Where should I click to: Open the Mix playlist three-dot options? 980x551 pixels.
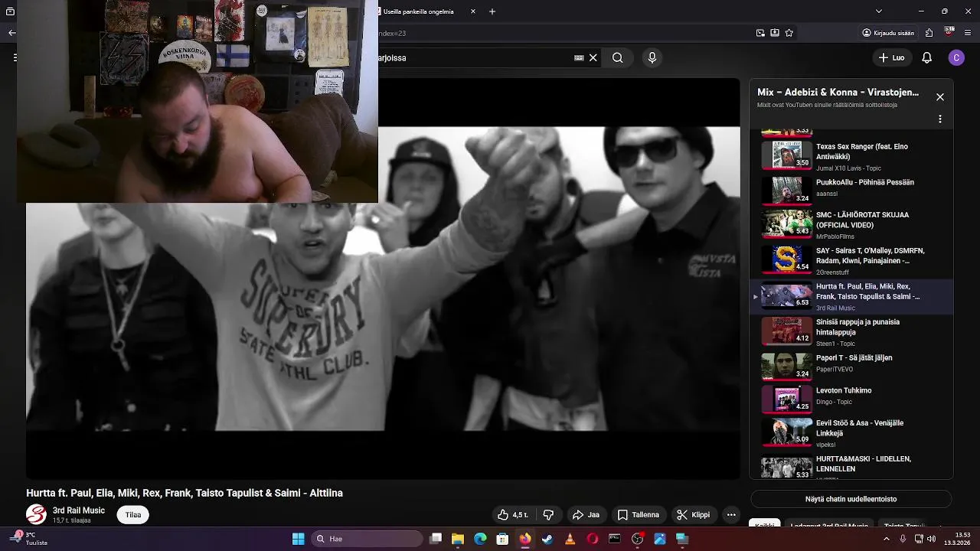pos(940,119)
